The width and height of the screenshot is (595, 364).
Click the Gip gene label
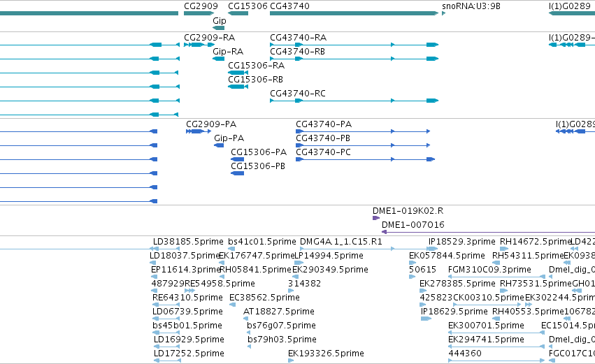220,21
